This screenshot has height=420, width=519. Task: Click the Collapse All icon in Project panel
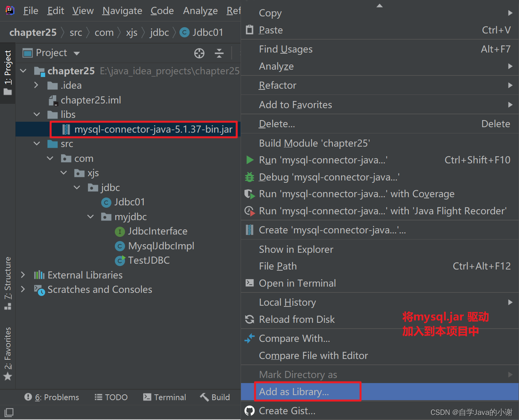click(219, 53)
